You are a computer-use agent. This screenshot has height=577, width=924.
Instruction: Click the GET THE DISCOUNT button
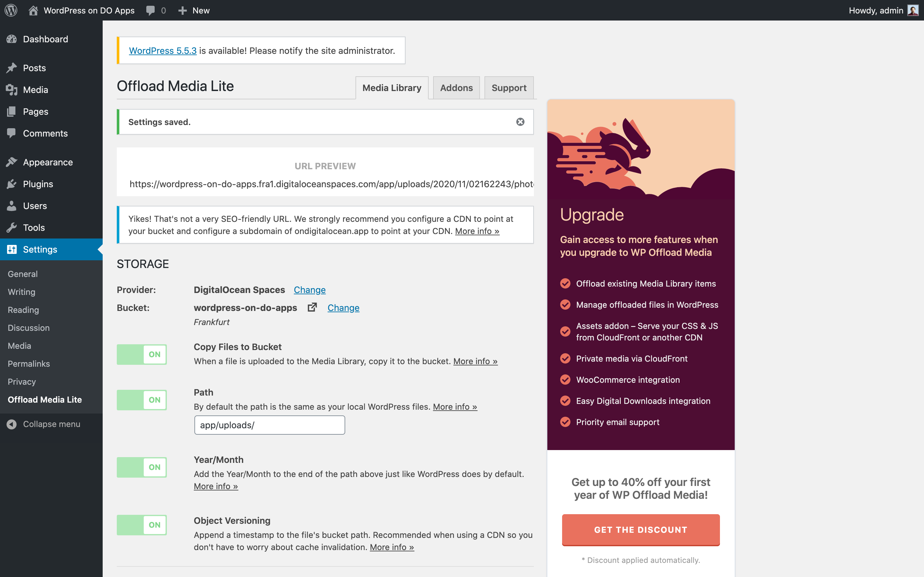point(640,529)
